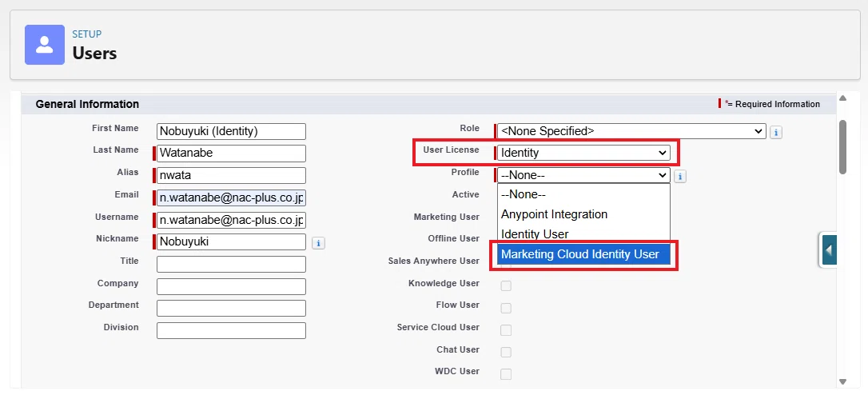
Task: Enable the WDC User checkbox
Action: point(505,374)
